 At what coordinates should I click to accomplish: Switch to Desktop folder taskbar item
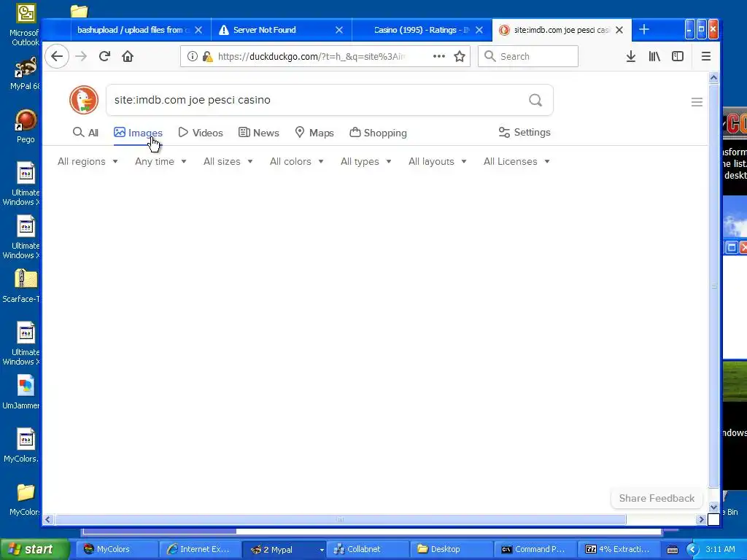(450, 549)
